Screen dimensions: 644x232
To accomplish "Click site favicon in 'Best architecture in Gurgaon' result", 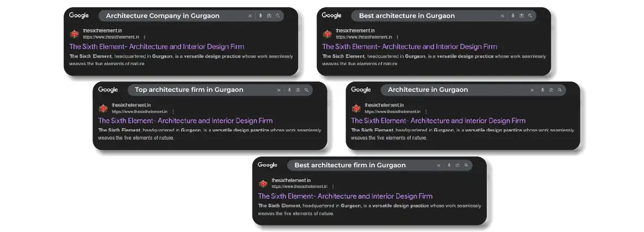I will click(x=327, y=34).
